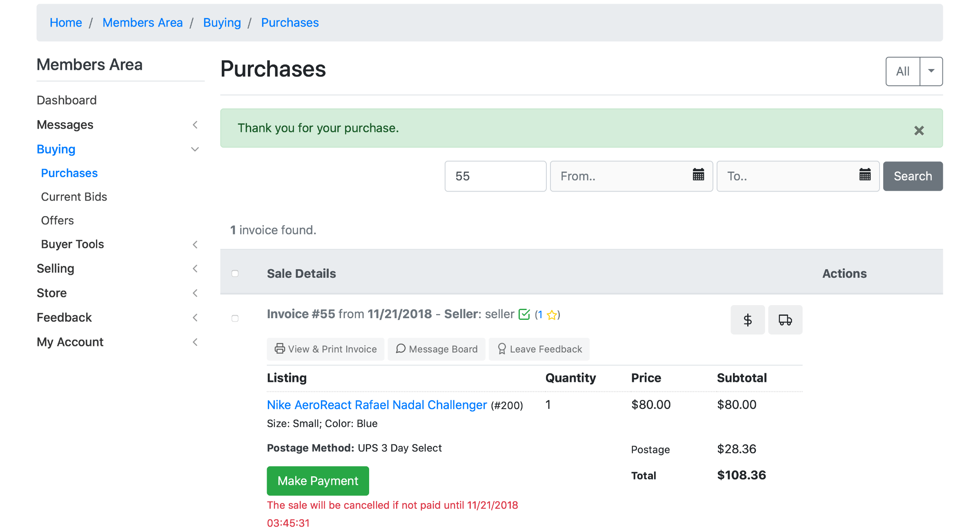The height and width of the screenshot is (531, 980).
Task: Open the From date calendar icon
Action: pyautogui.click(x=698, y=175)
